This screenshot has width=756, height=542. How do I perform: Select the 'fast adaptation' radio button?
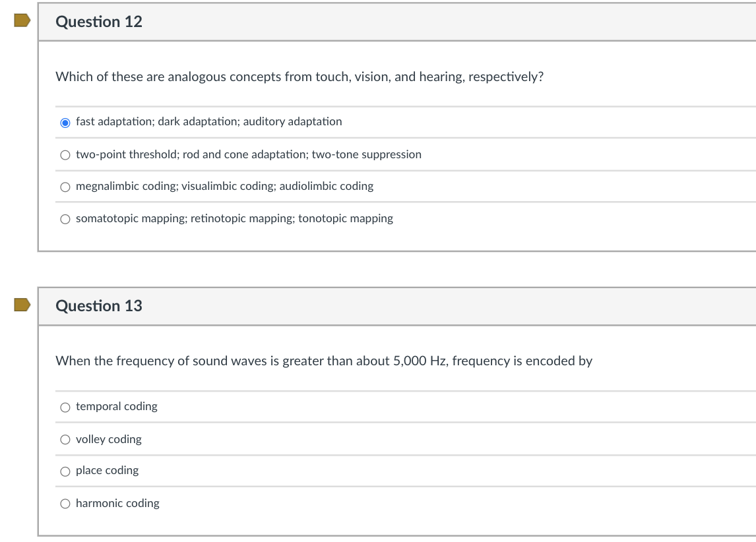(x=65, y=121)
